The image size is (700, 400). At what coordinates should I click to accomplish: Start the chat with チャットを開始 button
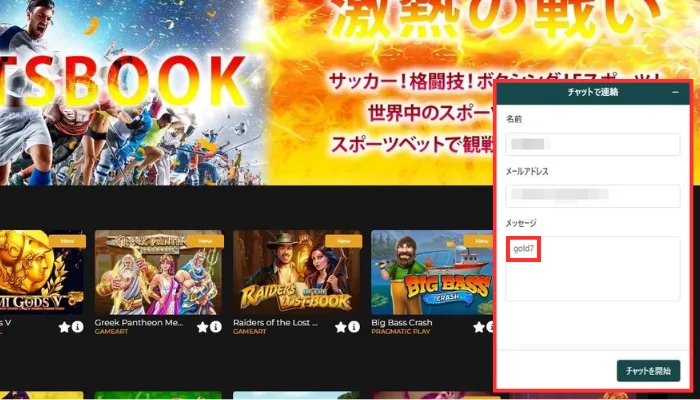(x=648, y=371)
